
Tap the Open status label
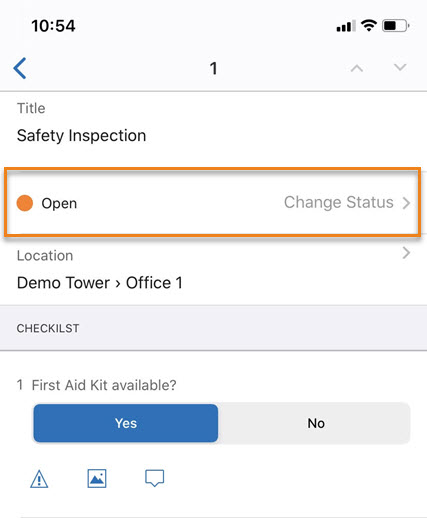[x=59, y=203]
